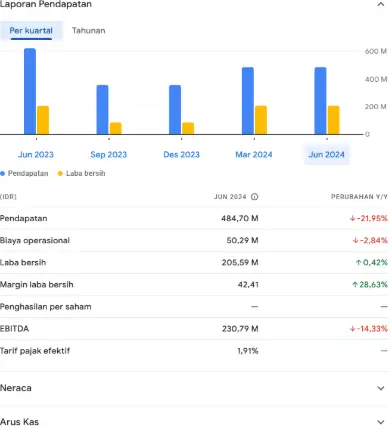Select the Jun 2023 quarter label
391x434 pixels.
pyautogui.click(x=36, y=155)
